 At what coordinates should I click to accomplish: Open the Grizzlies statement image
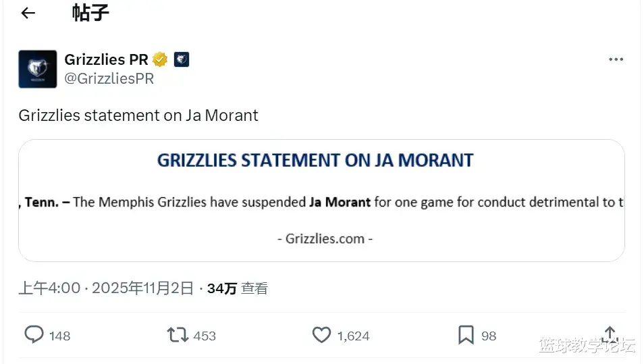321,201
